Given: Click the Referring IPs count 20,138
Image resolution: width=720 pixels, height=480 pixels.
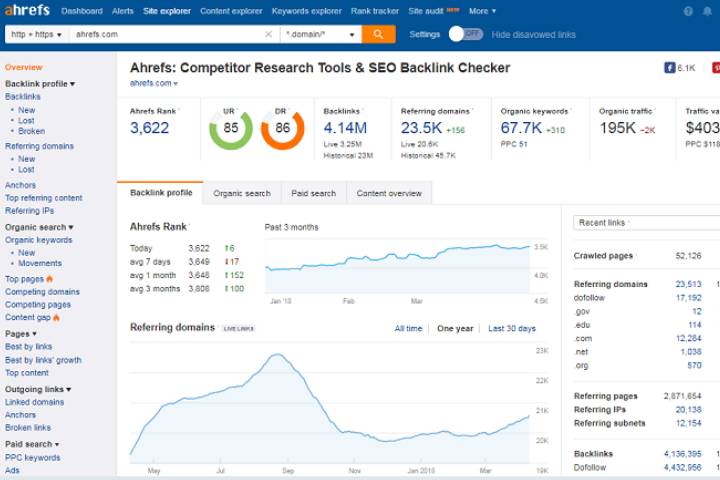Looking at the screenshot, I should click(688, 409).
